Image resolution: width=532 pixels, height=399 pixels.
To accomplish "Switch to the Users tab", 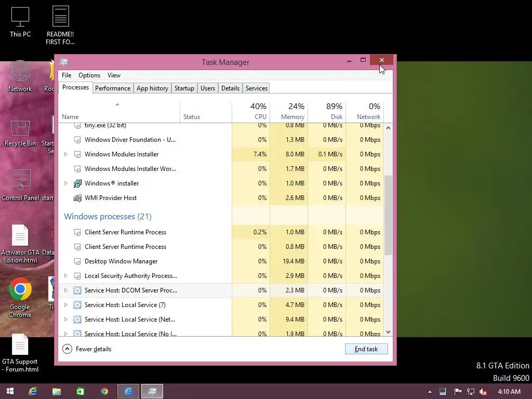I will click(x=208, y=88).
